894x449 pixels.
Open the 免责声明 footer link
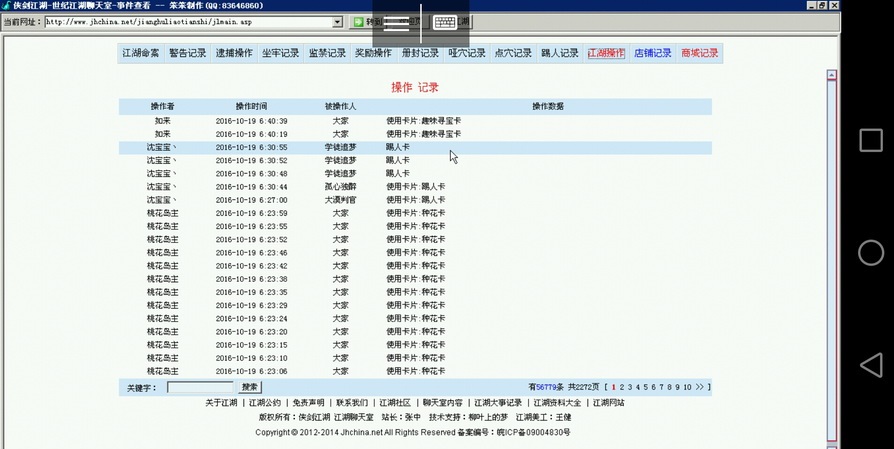click(308, 402)
